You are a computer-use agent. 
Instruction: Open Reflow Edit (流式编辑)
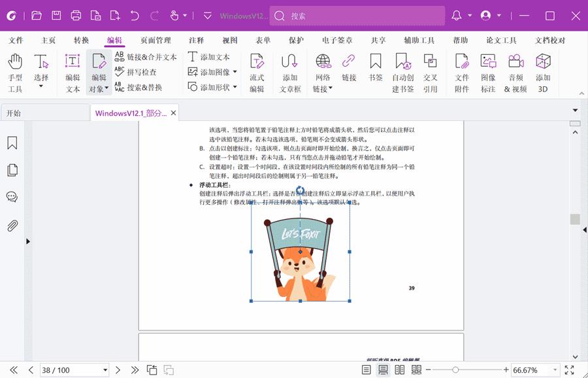(x=257, y=73)
